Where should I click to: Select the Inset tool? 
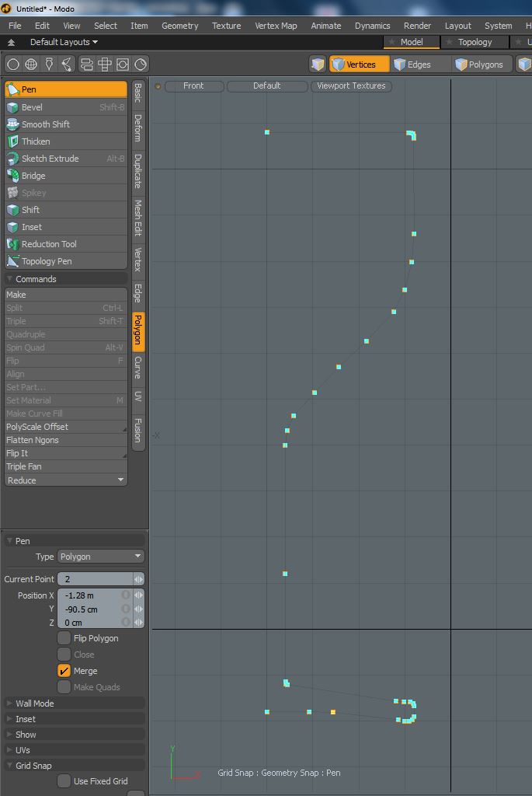66,227
